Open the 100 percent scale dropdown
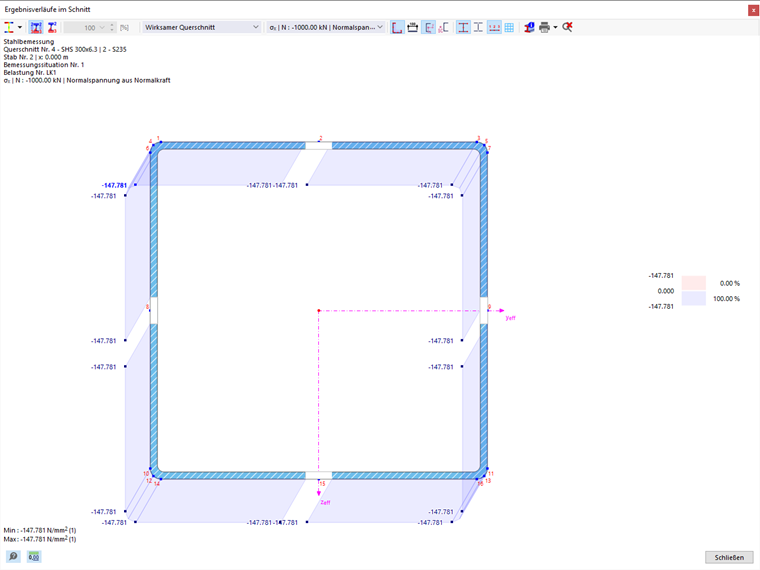 [x=102, y=28]
